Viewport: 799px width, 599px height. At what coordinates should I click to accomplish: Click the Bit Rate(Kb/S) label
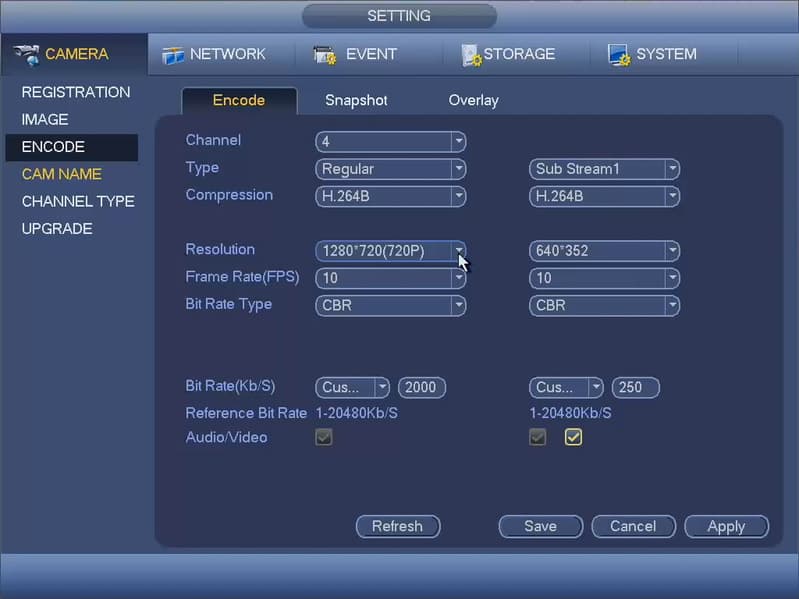pyautogui.click(x=230, y=386)
